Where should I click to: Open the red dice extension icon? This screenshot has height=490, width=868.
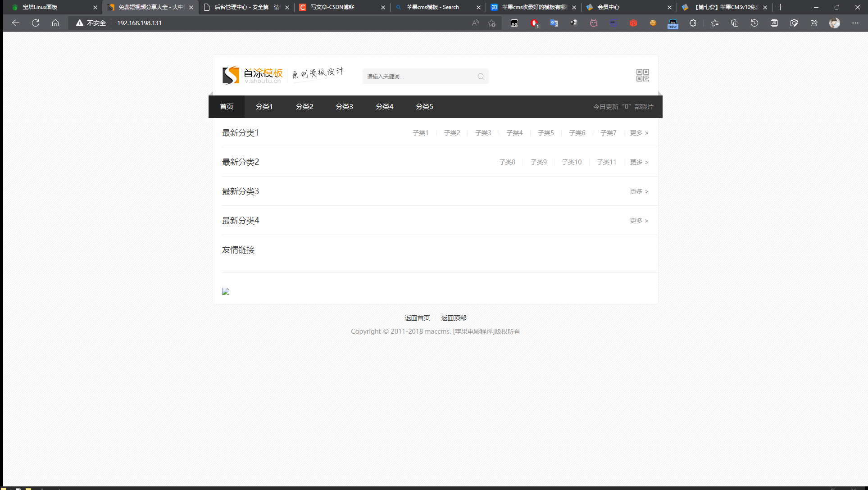tap(633, 23)
